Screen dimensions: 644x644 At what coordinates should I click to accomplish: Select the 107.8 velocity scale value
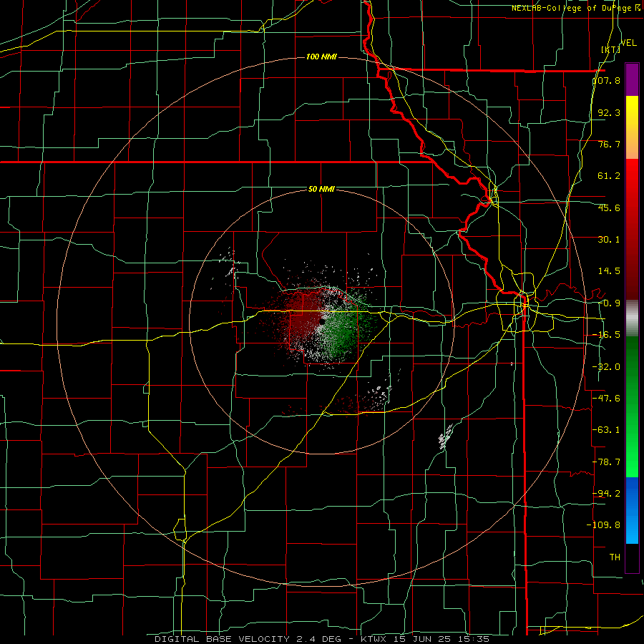point(607,80)
